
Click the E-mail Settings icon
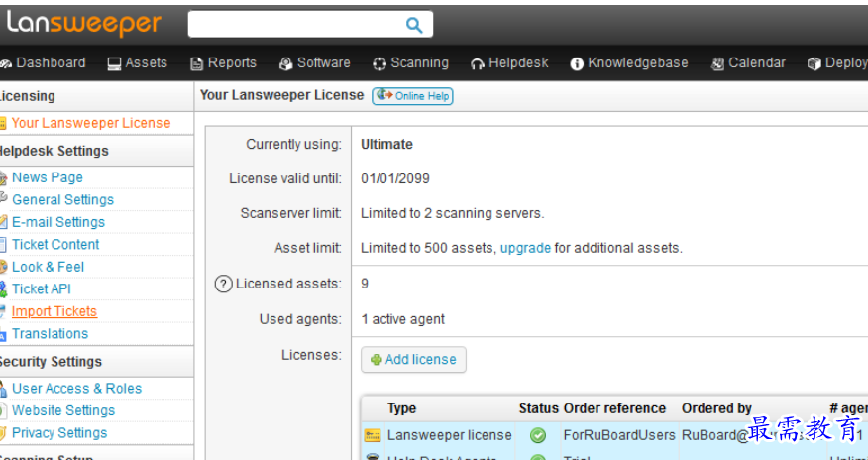pos(3,222)
